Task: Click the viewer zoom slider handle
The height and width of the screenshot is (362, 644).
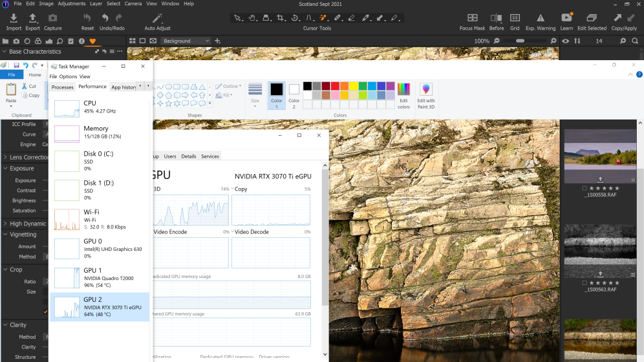Action: coord(520,41)
